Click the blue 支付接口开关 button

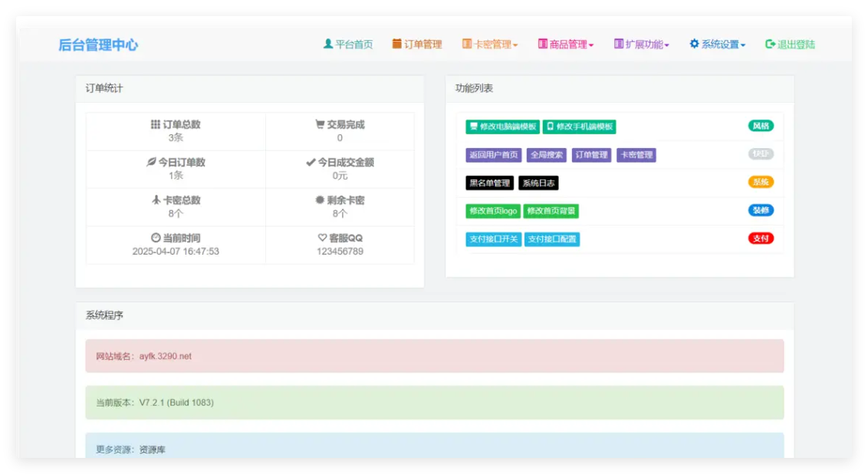(493, 239)
